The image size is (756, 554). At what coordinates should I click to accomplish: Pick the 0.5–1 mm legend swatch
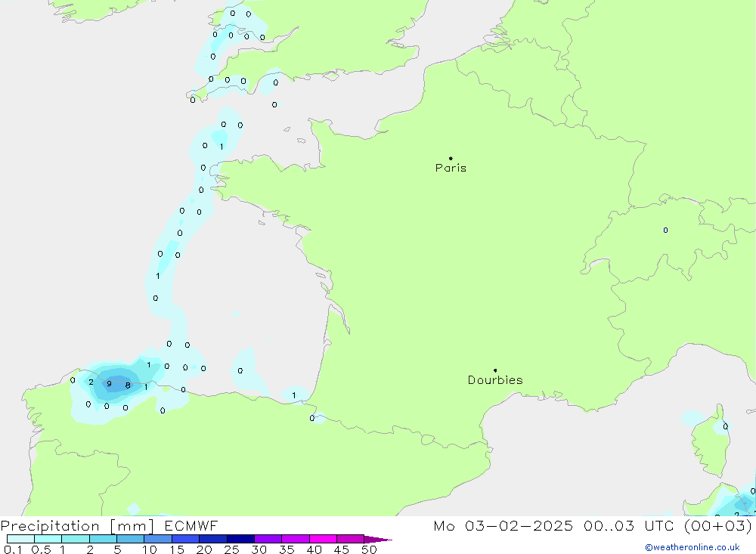[48, 539]
